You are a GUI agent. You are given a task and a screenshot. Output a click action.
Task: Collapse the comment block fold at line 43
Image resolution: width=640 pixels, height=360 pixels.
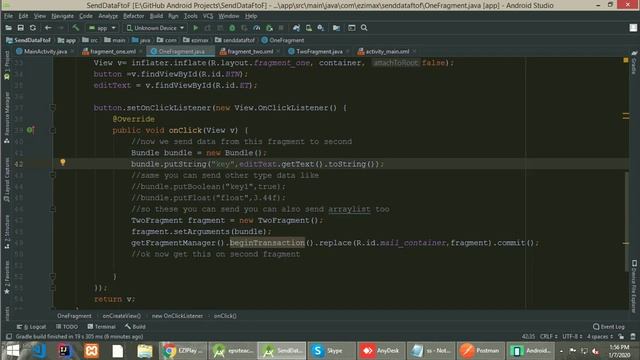pos(53,175)
